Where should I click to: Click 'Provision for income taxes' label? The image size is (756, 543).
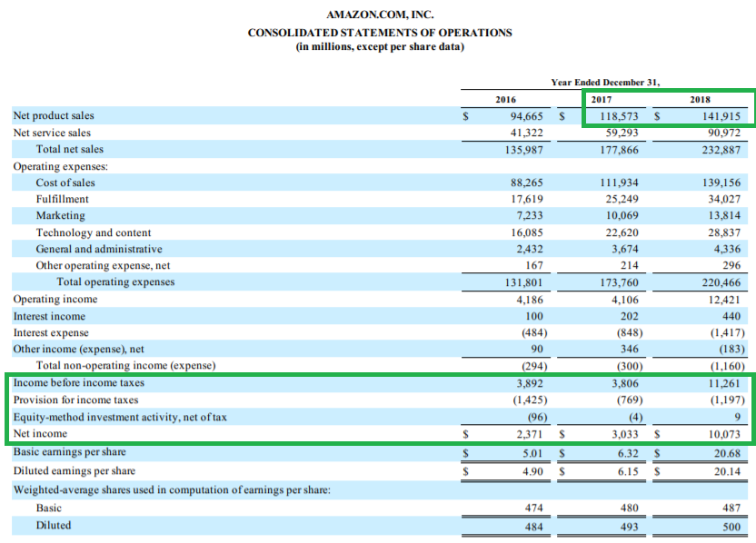[75, 400]
